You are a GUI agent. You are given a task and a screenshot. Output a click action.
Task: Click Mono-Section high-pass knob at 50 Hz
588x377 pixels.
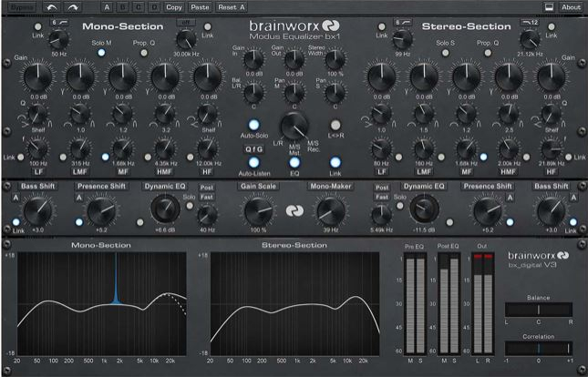point(59,39)
